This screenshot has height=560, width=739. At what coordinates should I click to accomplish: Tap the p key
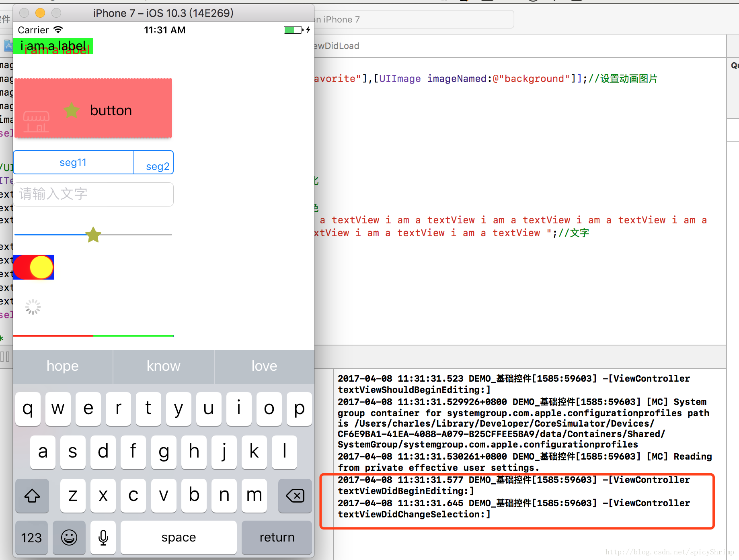point(299,409)
